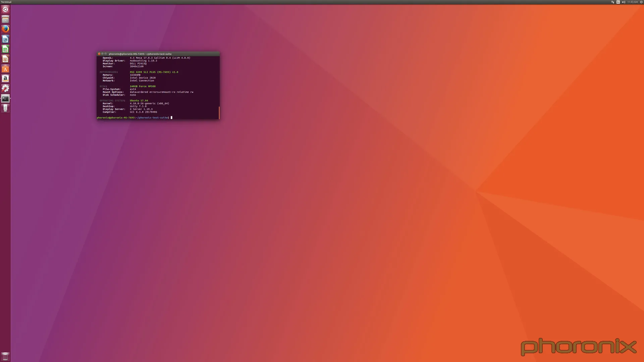Image resolution: width=644 pixels, height=362 pixels.
Task: Click the 'DELL P2415Q' monitor value
Action: pyautogui.click(x=138, y=64)
